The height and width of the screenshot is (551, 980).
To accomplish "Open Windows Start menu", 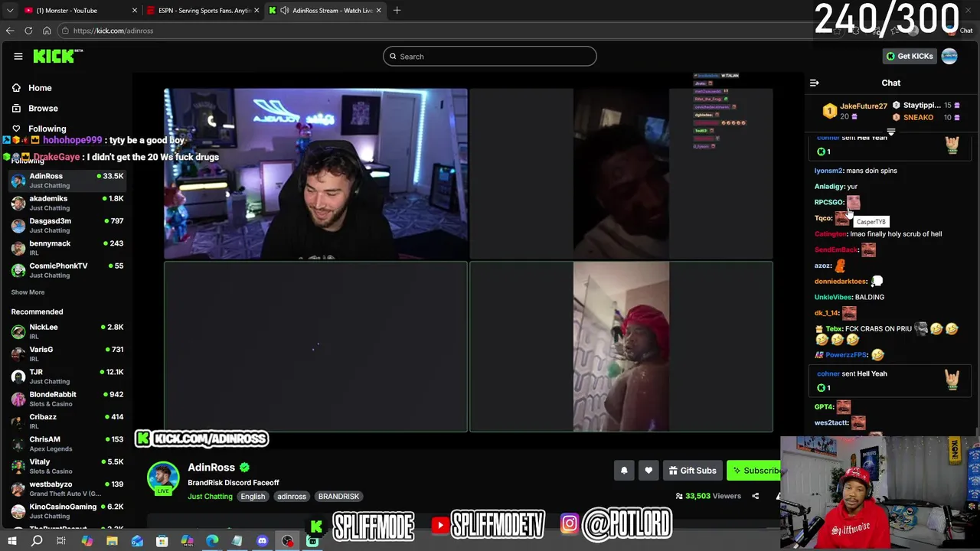I will pos(11,541).
